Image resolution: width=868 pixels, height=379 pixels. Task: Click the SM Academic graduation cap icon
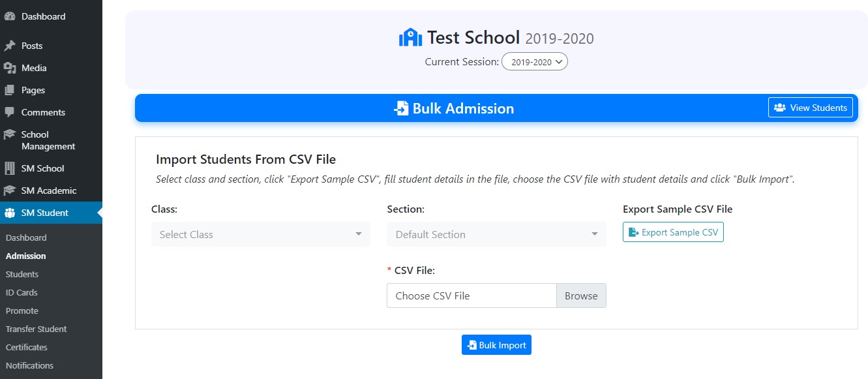tap(10, 190)
